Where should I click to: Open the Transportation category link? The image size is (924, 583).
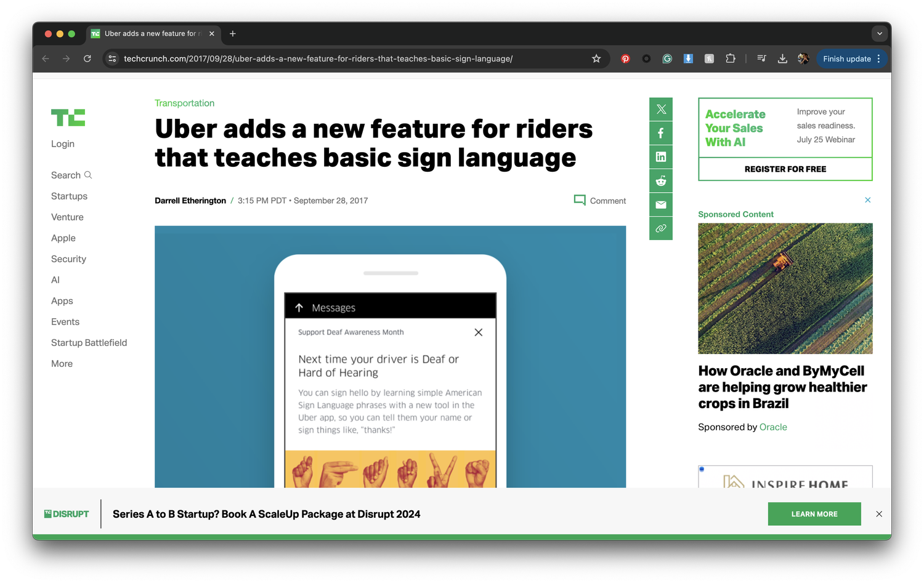click(184, 103)
